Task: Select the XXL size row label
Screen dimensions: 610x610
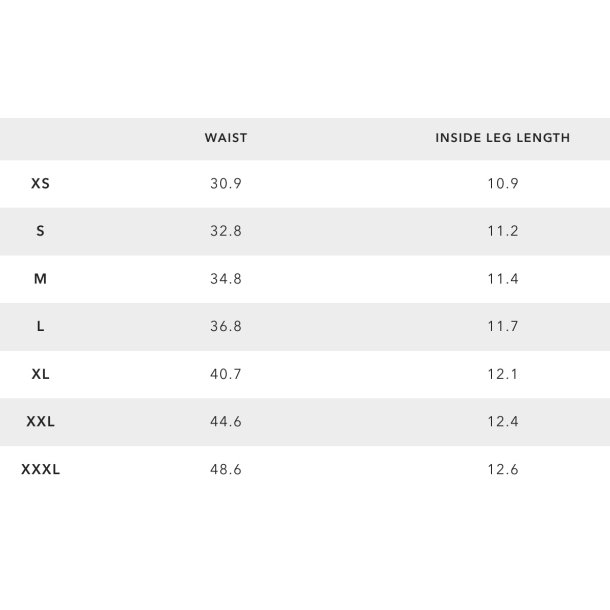Action: click(x=40, y=422)
